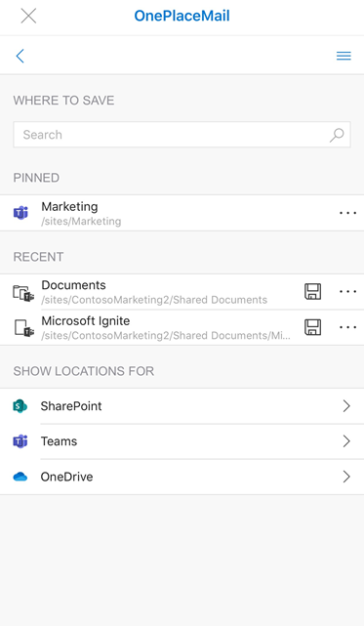The height and width of the screenshot is (626, 364).
Task: Open more options for Documents
Action: [347, 291]
